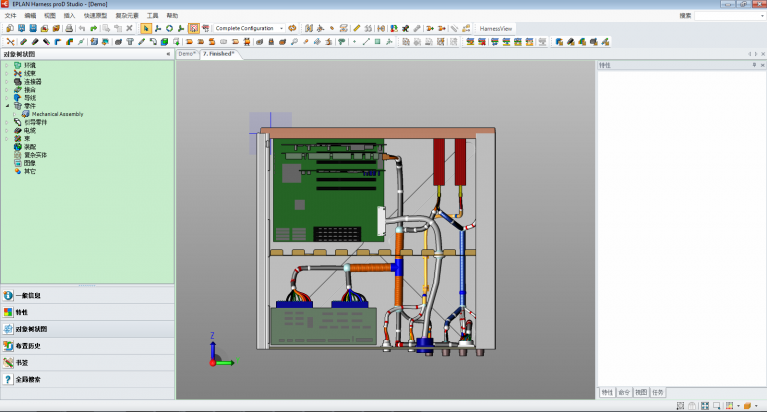Image resolution: width=767 pixels, height=412 pixels.
Task: Select the arrow pointer selection tool
Action: coord(146,28)
